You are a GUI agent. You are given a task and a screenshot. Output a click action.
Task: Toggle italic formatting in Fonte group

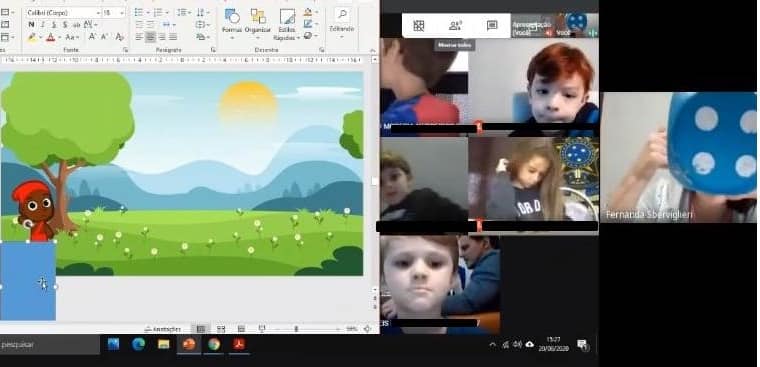tap(43, 25)
